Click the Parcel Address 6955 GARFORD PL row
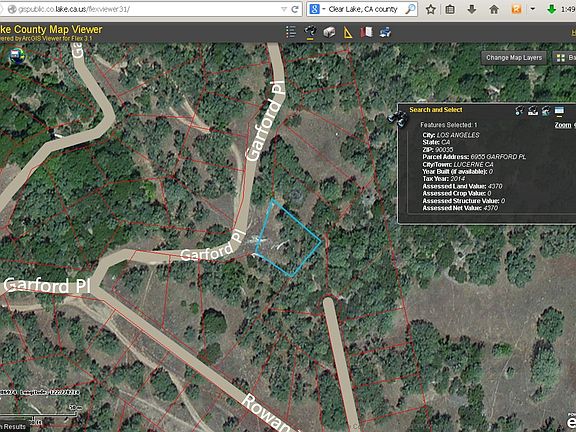The height and width of the screenshot is (432, 576). pos(474,157)
